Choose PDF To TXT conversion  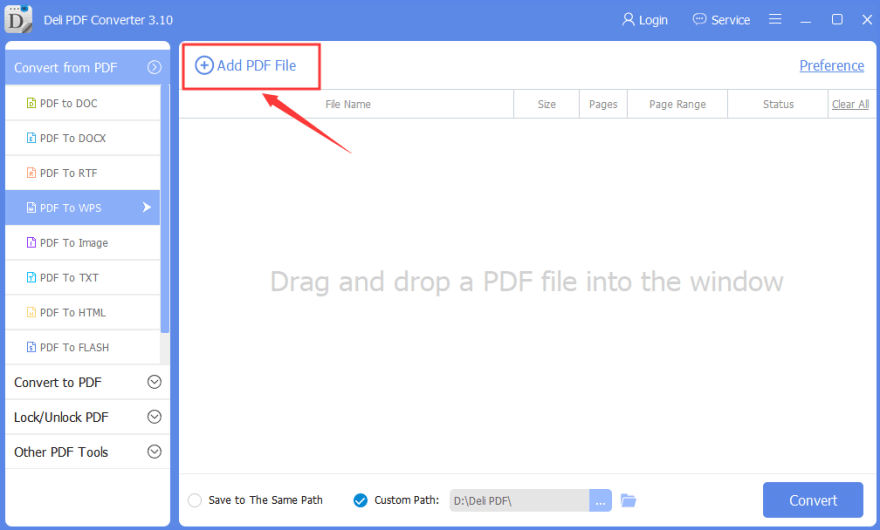(x=82, y=277)
